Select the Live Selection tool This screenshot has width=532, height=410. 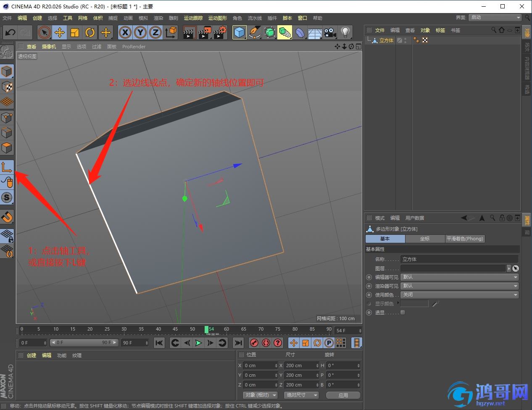tap(44, 32)
